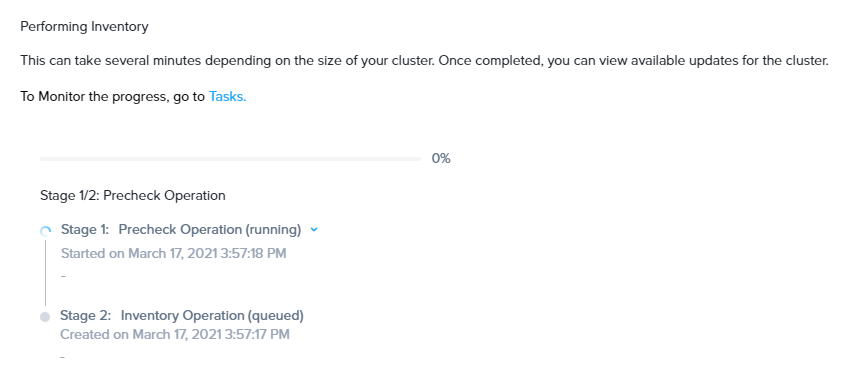Expand Stage 1 details chevron
853x367 pixels.
[x=313, y=229]
